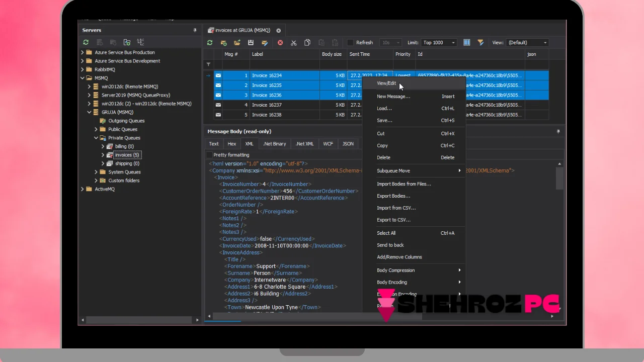This screenshot has width=644, height=362.
Task: Toggle Pretty formatting checkbox
Action: pyautogui.click(x=209, y=155)
